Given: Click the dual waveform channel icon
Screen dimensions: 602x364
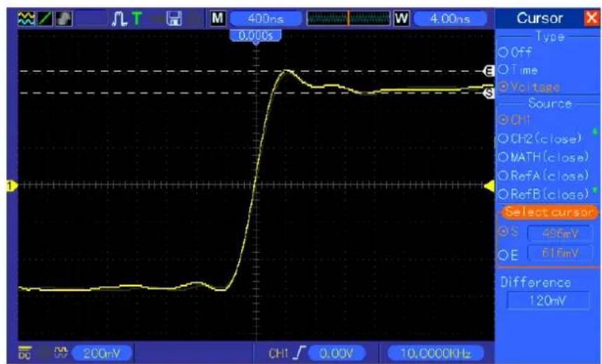Looking at the screenshot, I should (26, 18).
